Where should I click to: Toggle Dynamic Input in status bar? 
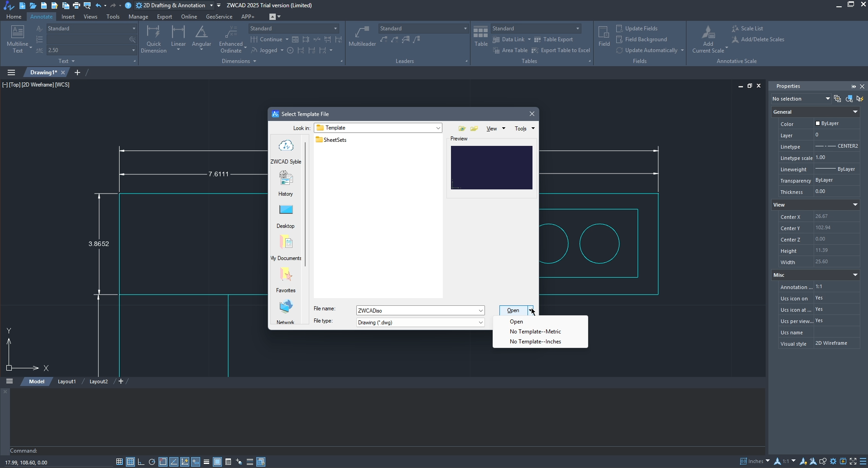coord(195,462)
